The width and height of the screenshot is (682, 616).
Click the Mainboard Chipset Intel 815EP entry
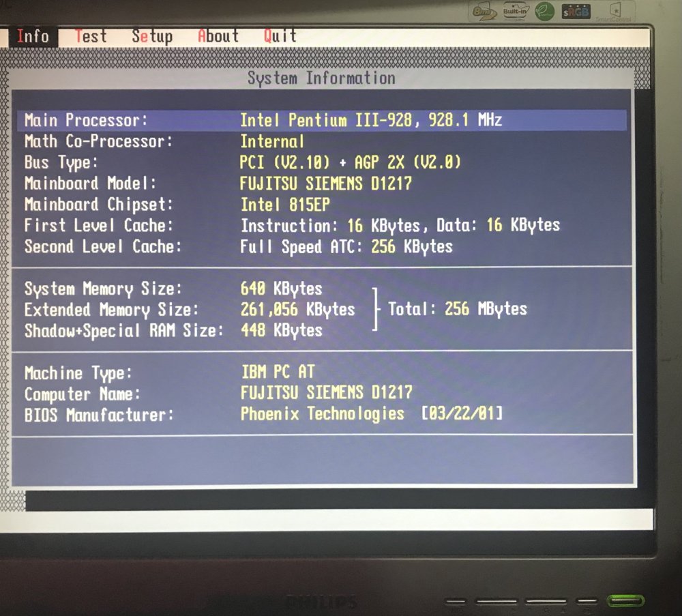click(x=285, y=205)
